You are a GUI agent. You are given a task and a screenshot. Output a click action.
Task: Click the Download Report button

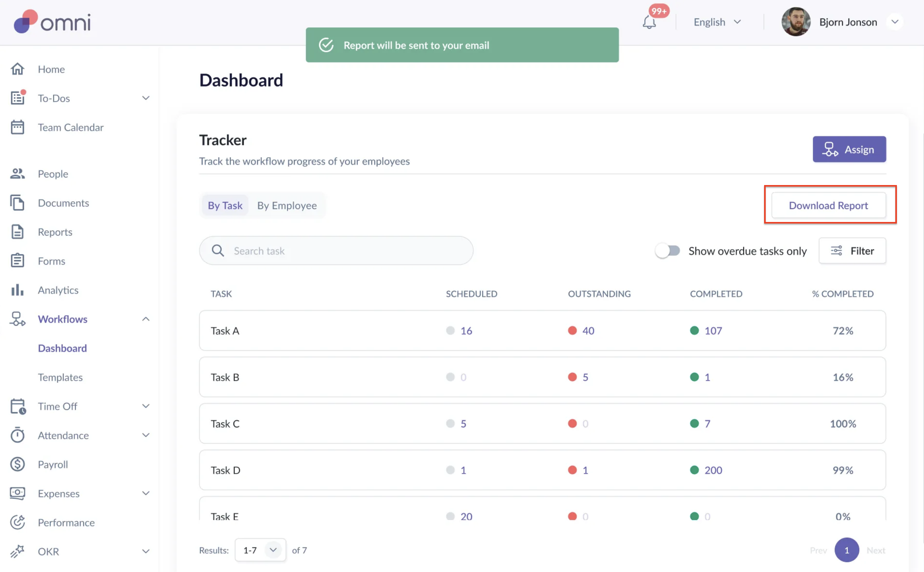click(x=828, y=205)
